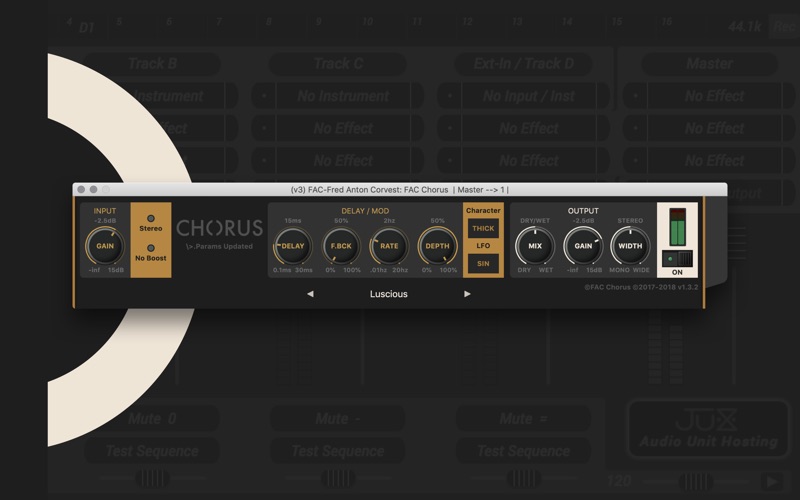Click dot button beside Track C No Instrument
Image resolution: width=800 pixels, height=500 pixels.
point(264,96)
